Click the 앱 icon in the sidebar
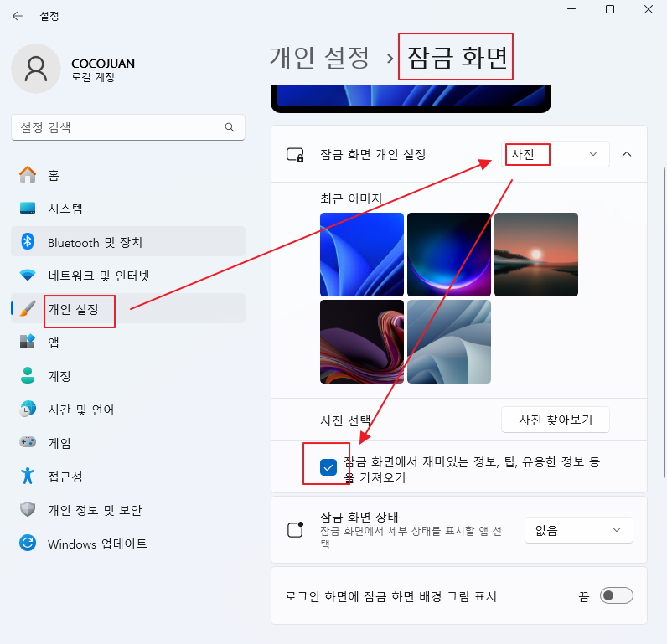 point(28,342)
